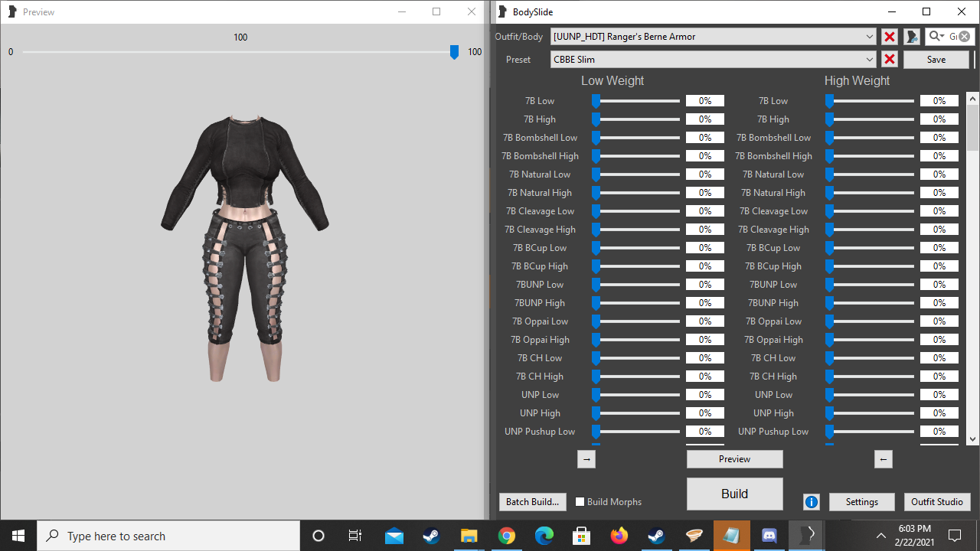
Task: Enable the Build Morphs checkbox
Action: tap(580, 502)
